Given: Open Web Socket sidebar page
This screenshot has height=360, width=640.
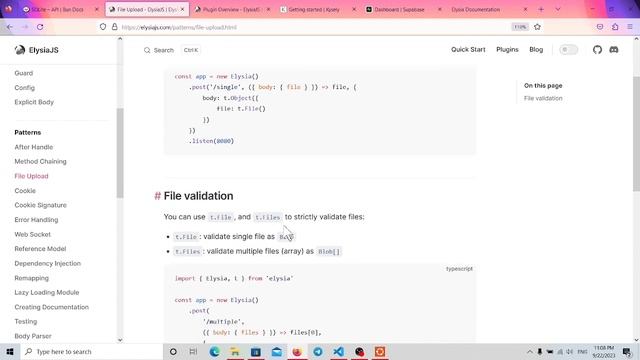Looking at the screenshot, I should (32, 234).
